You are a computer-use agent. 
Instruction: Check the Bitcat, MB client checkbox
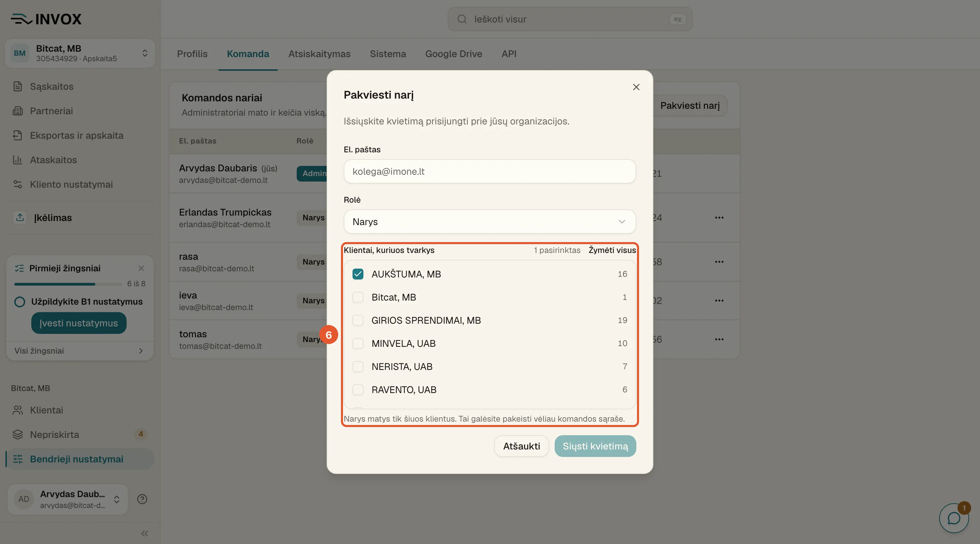point(358,297)
